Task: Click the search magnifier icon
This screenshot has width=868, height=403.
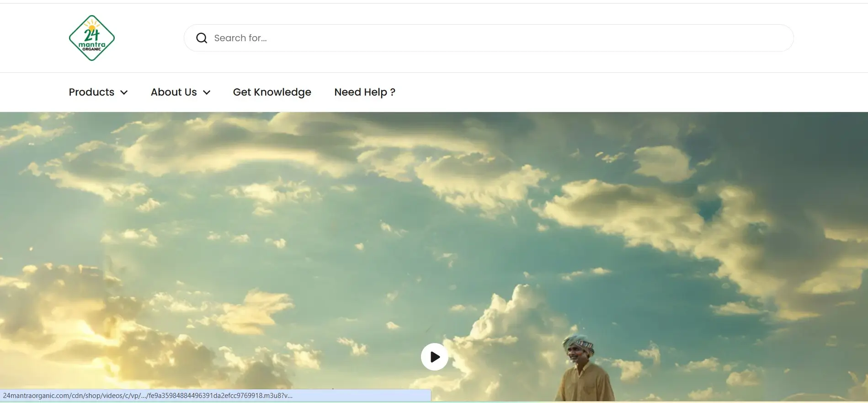Action: [202, 38]
